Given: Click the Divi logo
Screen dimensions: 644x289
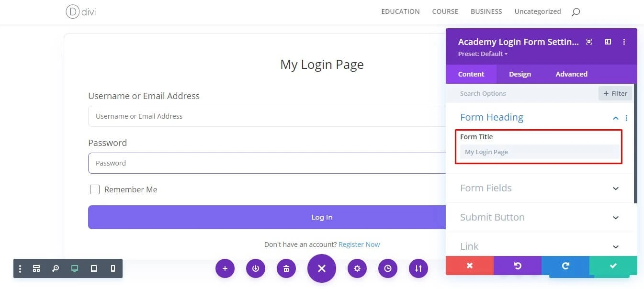Looking at the screenshot, I should pos(80,12).
